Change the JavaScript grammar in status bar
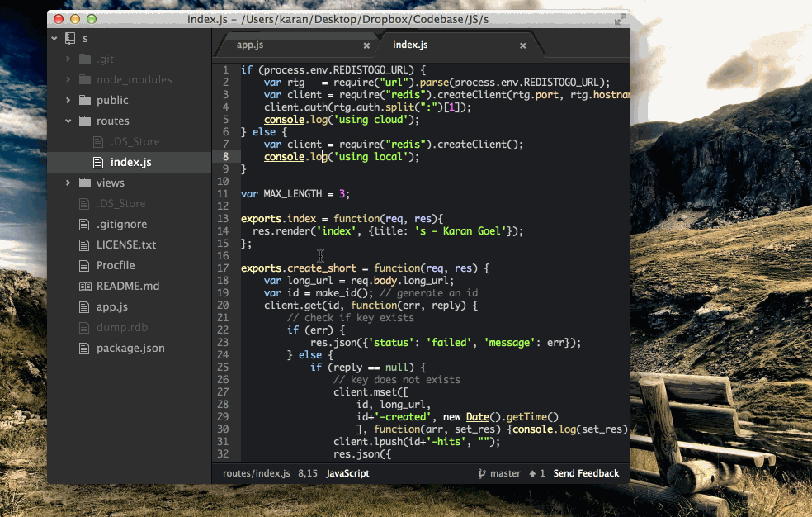This screenshot has height=517, width=812. click(347, 474)
